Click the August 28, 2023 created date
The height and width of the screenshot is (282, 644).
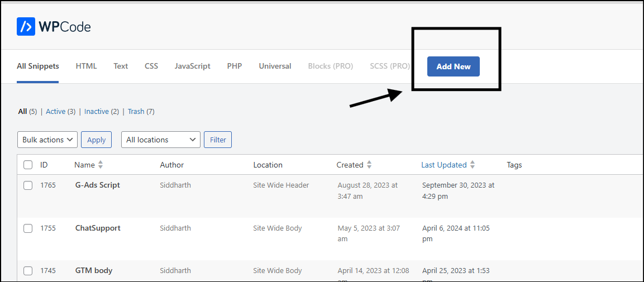pos(368,190)
